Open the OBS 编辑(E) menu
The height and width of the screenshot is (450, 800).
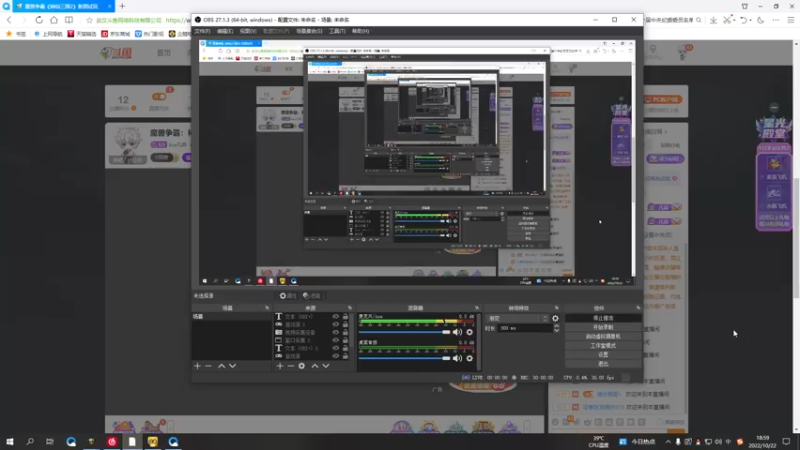coord(225,31)
